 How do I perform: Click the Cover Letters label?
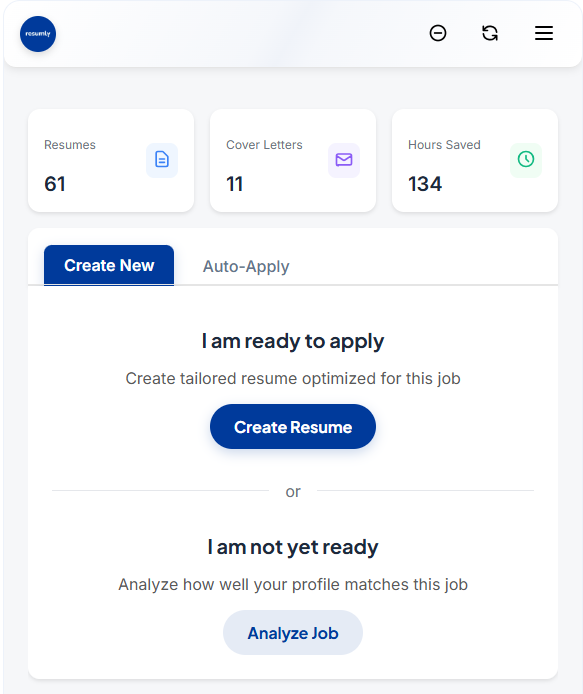pyautogui.click(x=264, y=145)
